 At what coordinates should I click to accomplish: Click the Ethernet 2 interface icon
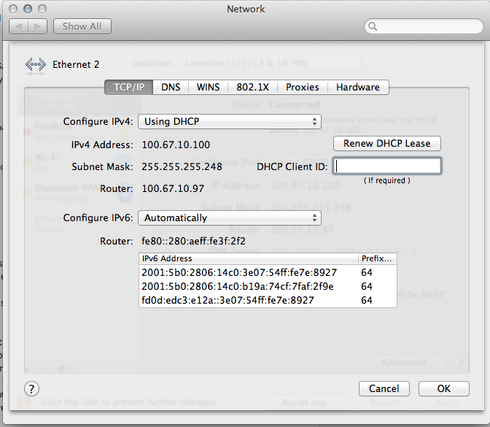[35, 65]
